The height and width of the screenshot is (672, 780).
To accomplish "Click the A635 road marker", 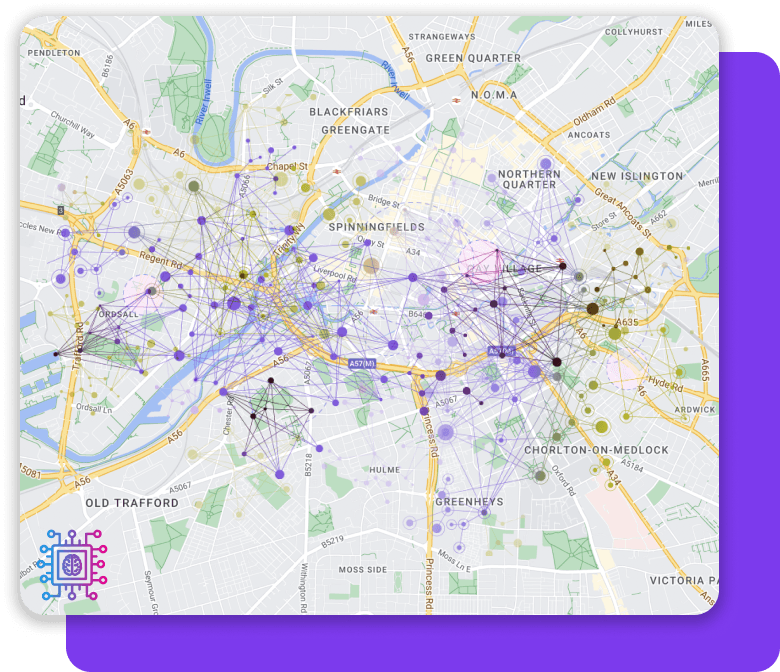I will (x=627, y=323).
